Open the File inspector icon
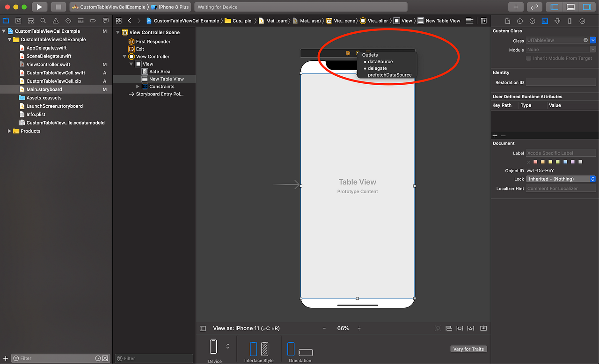The width and height of the screenshot is (599, 364). (507, 21)
